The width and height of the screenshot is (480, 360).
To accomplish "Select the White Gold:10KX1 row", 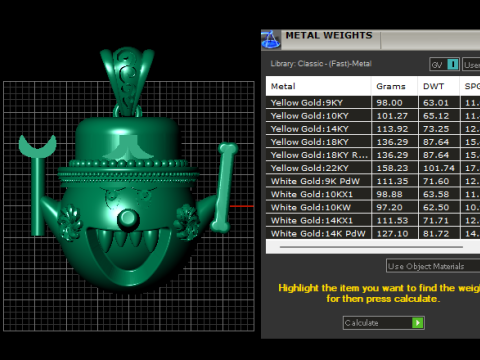I will click(x=373, y=194).
